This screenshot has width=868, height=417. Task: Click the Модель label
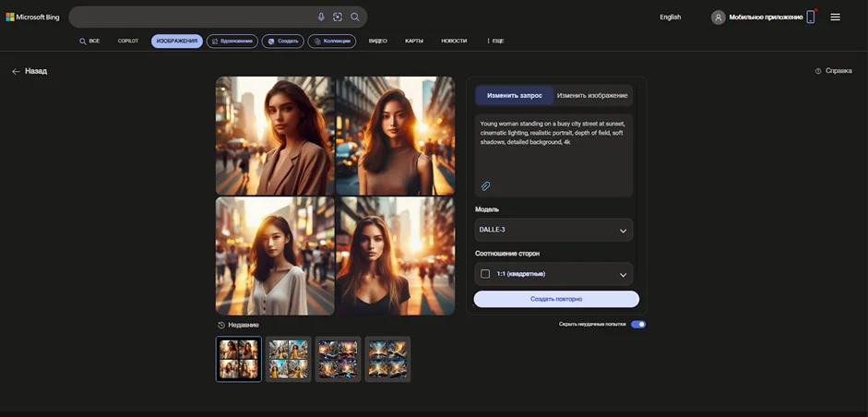click(487, 209)
